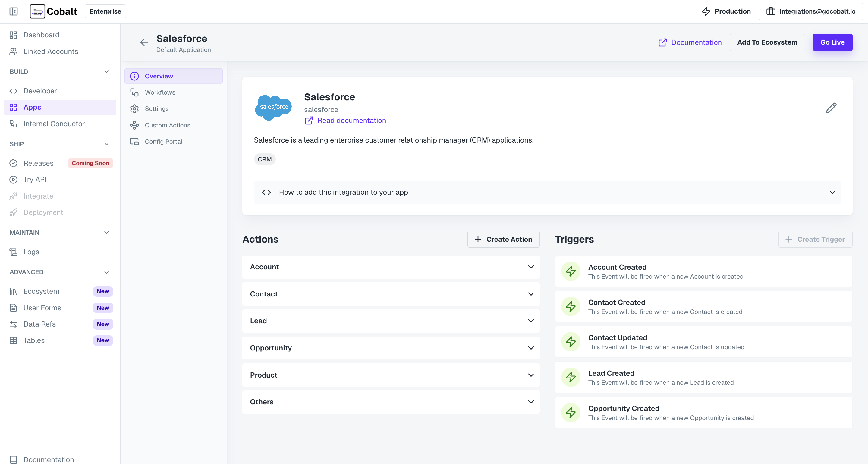The height and width of the screenshot is (464, 868).
Task: Expand the Account actions section
Action: point(391,267)
